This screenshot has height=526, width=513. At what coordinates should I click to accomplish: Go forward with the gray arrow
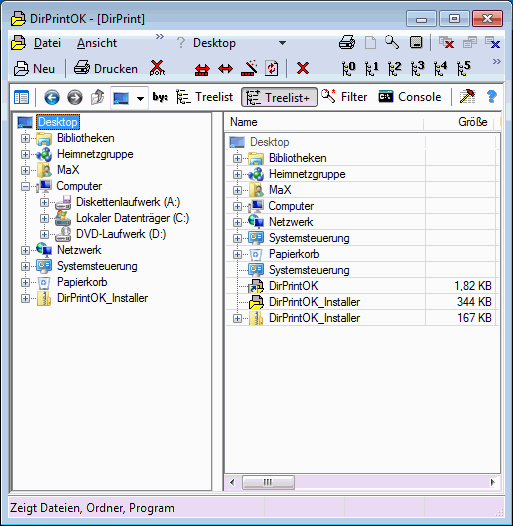pos(74,97)
